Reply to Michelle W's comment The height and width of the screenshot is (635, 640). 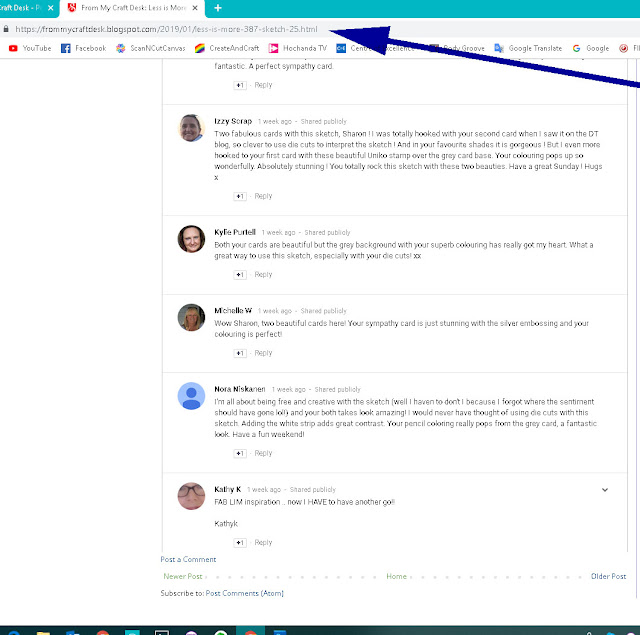(x=263, y=353)
